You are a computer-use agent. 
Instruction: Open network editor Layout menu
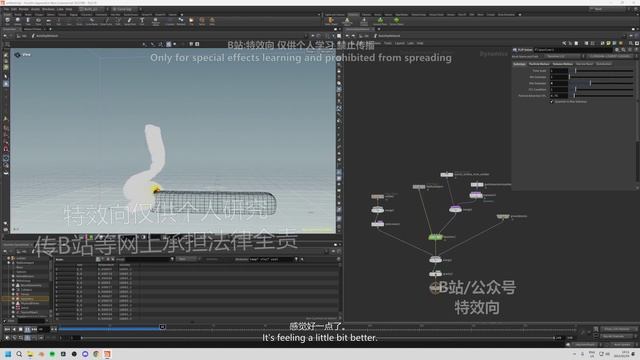[x=400, y=43]
